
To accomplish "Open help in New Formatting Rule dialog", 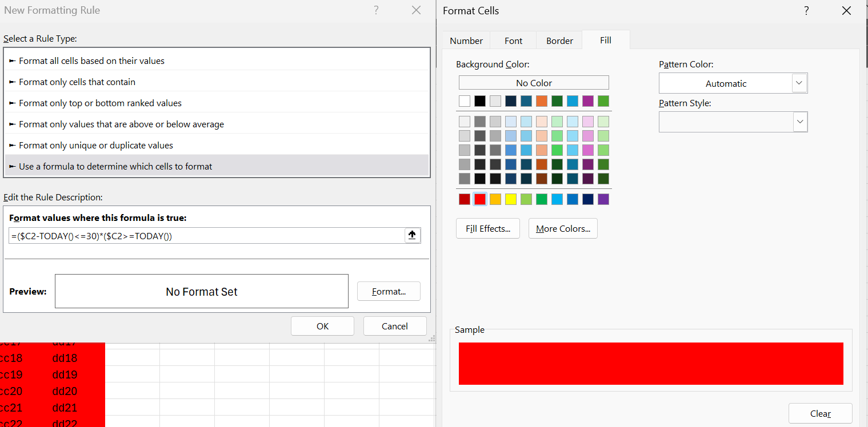I will click(376, 10).
